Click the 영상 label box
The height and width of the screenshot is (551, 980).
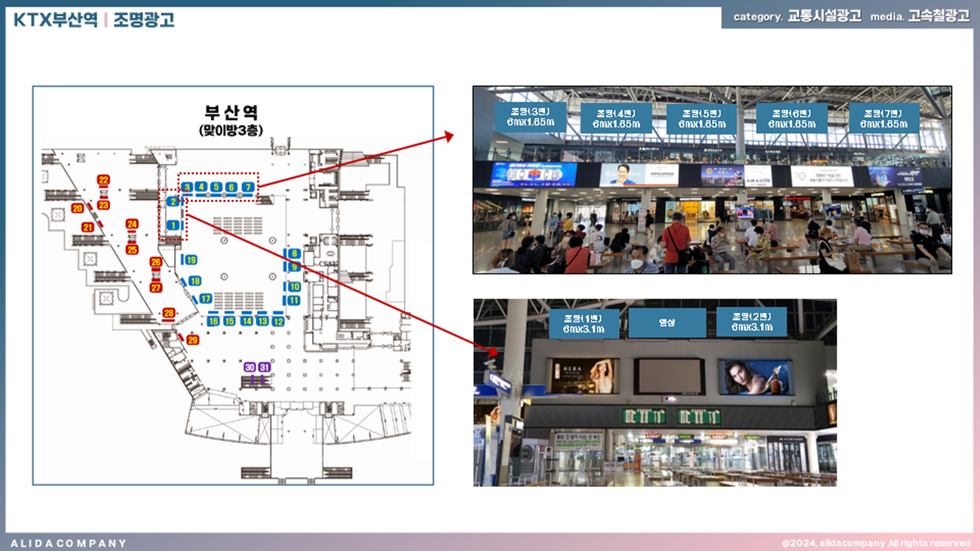[x=667, y=323]
